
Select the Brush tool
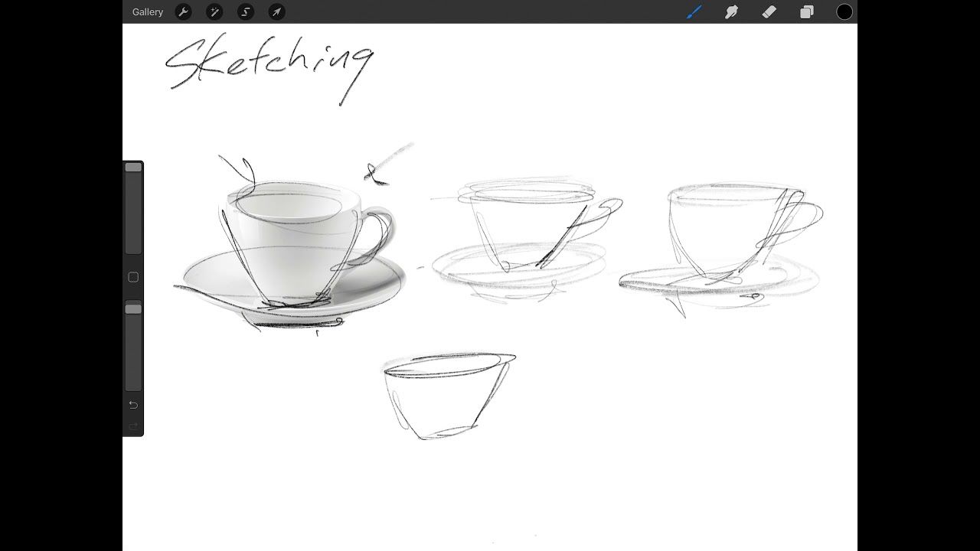[694, 11]
